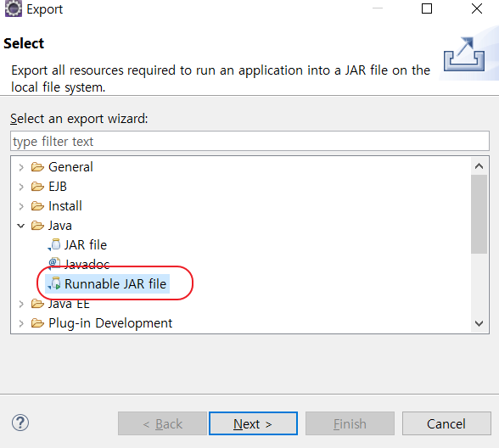This screenshot has height=448, width=499.
Task: Collapse the Java category
Action: 21,226
